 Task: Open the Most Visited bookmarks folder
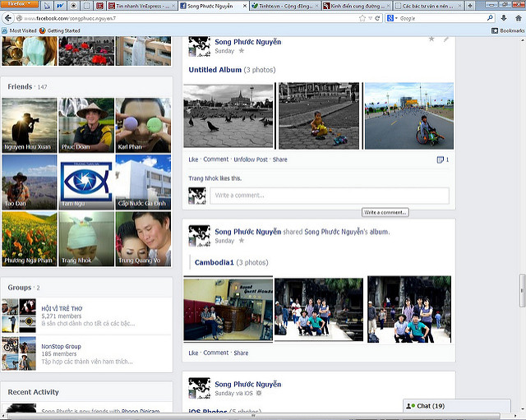pos(19,30)
